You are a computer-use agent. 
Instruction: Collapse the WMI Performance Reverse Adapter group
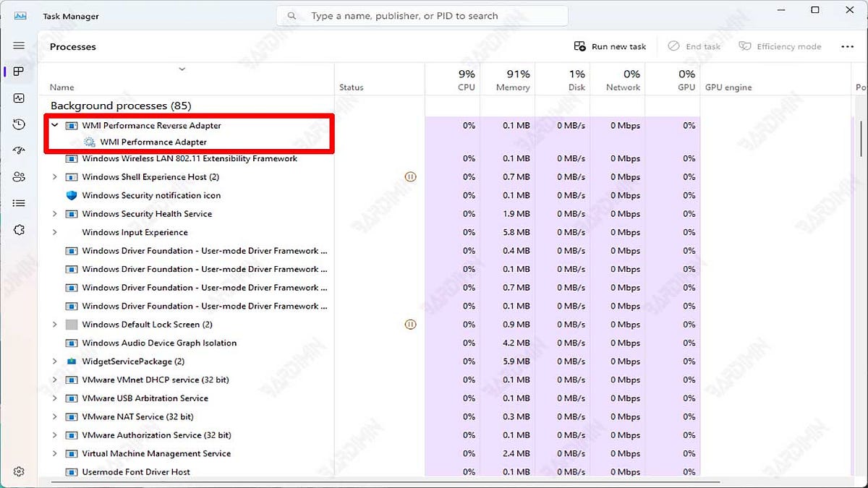(54, 124)
